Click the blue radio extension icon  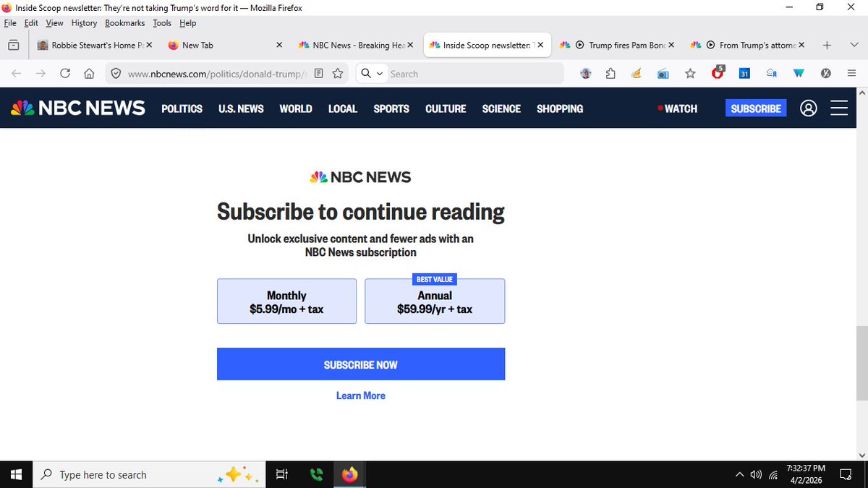(663, 74)
